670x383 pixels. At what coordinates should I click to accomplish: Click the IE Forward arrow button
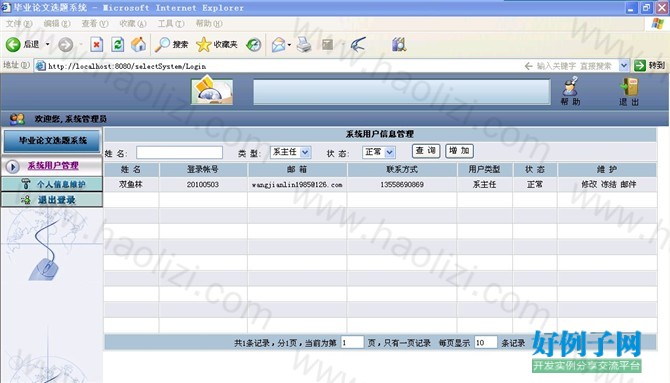tap(65, 44)
